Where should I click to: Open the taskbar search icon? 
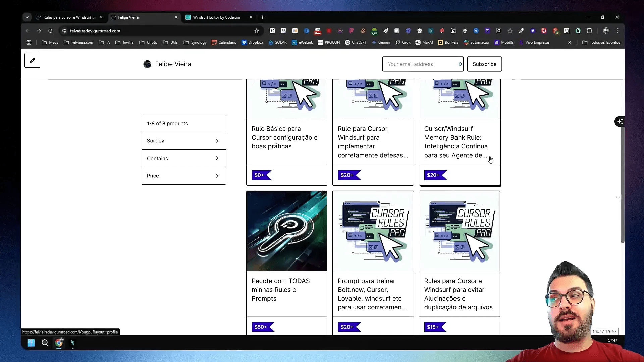coord(45,343)
